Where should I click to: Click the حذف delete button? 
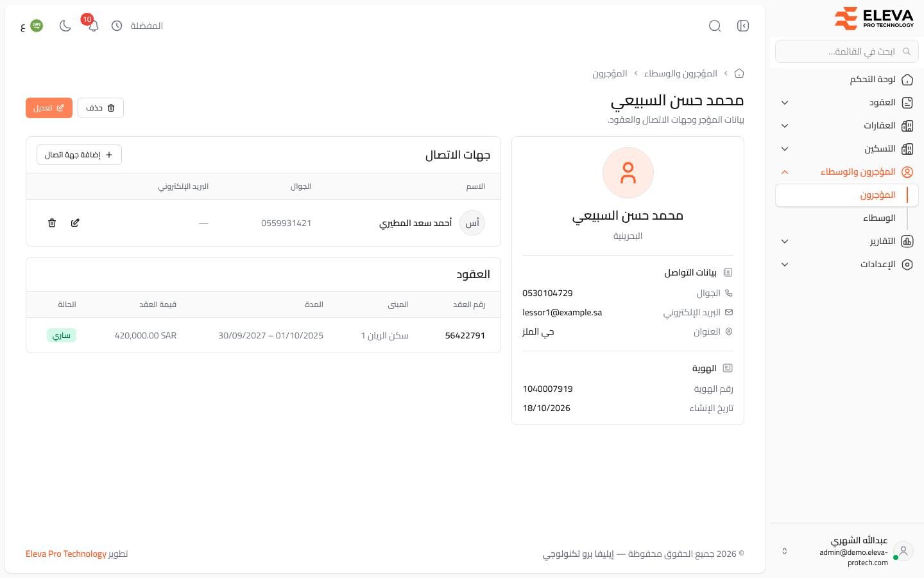(x=101, y=108)
